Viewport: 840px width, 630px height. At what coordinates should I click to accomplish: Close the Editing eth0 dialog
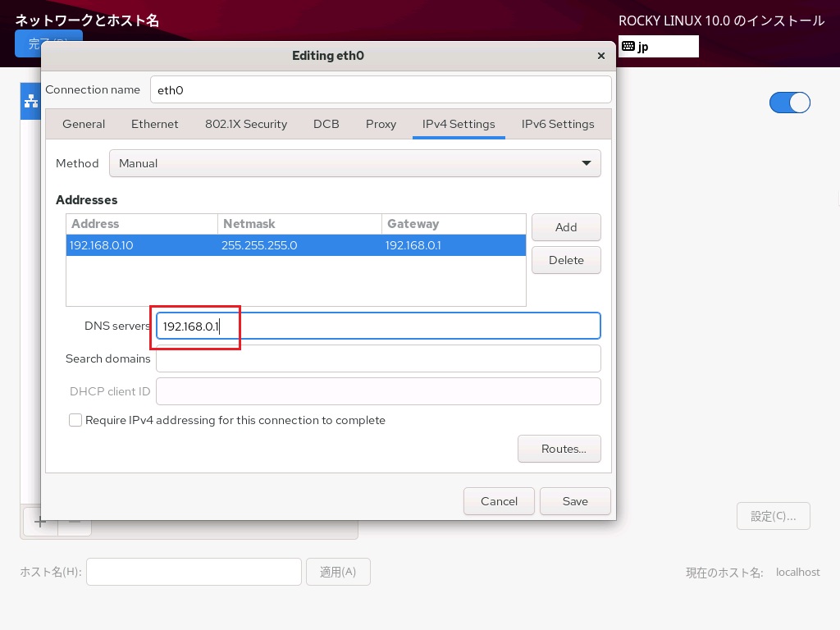click(x=600, y=56)
